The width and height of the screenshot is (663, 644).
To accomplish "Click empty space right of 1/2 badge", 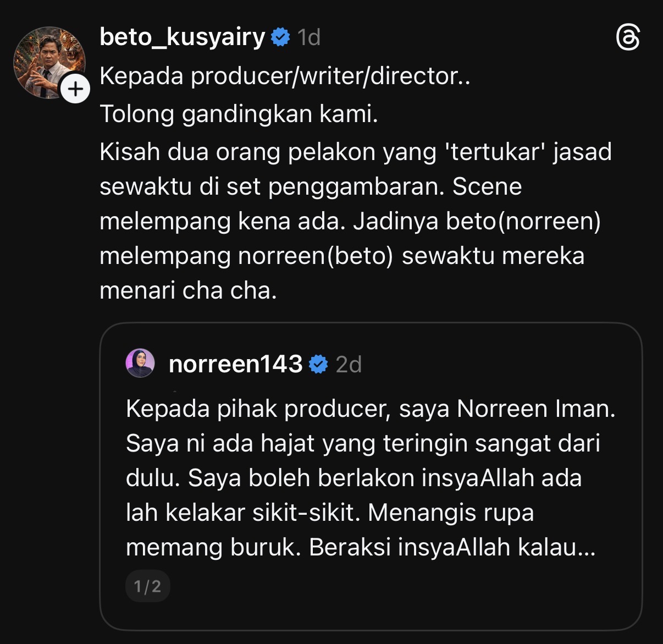I will (x=385, y=586).
